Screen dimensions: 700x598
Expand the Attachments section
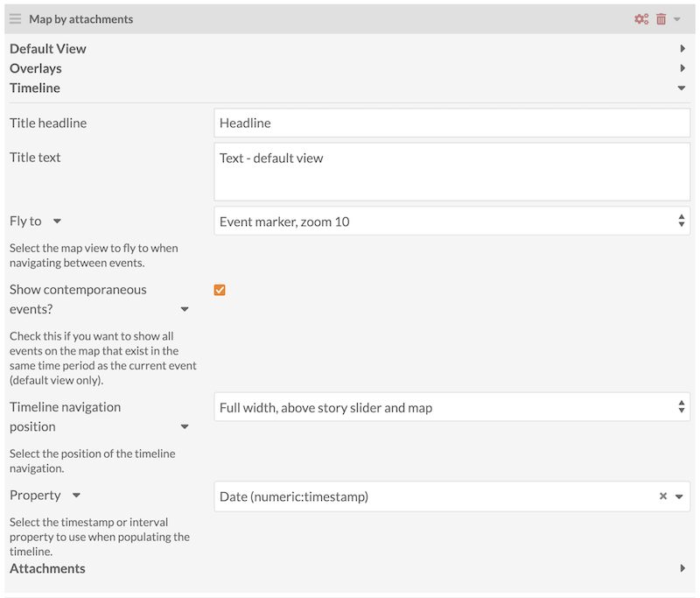tap(682, 568)
